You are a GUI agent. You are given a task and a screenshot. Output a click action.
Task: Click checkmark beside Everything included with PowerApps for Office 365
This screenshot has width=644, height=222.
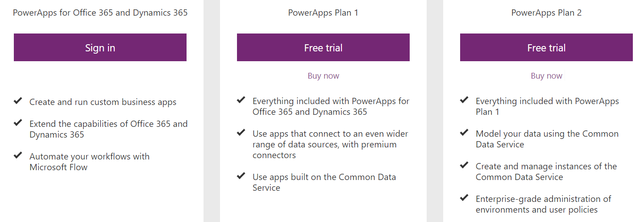(241, 100)
